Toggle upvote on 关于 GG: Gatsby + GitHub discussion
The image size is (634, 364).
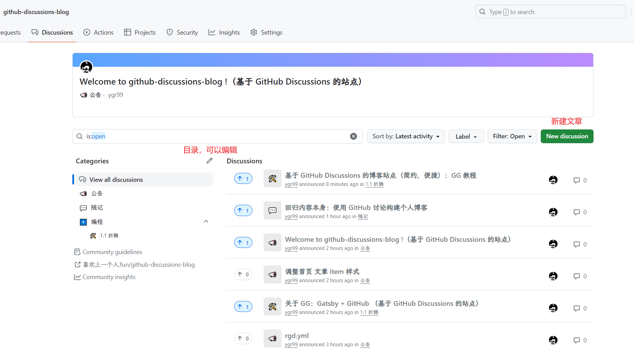click(x=243, y=306)
